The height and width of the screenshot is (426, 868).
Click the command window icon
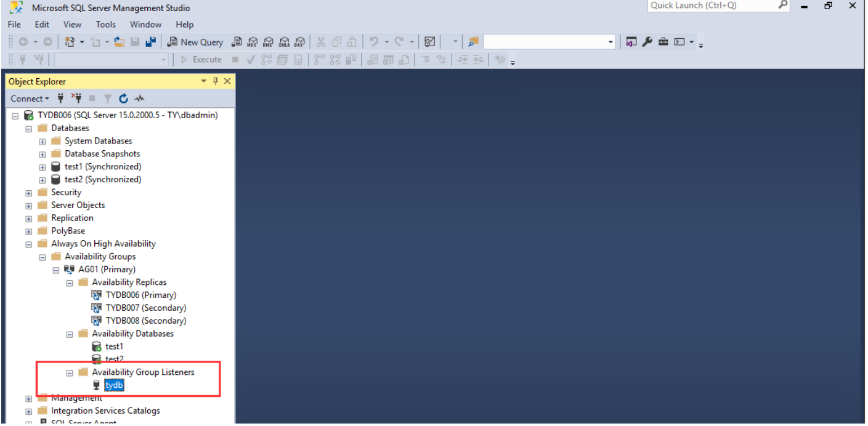[x=679, y=42]
